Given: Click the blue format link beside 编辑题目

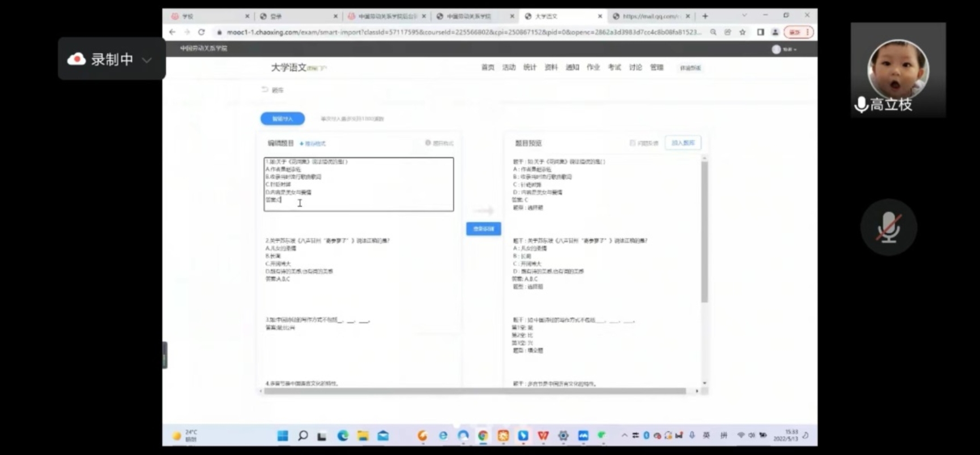Looking at the screenshot, I should (313, 144).
